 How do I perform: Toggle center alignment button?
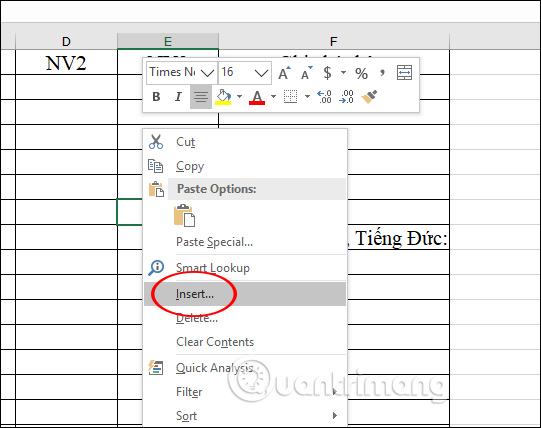click(201, 97)
